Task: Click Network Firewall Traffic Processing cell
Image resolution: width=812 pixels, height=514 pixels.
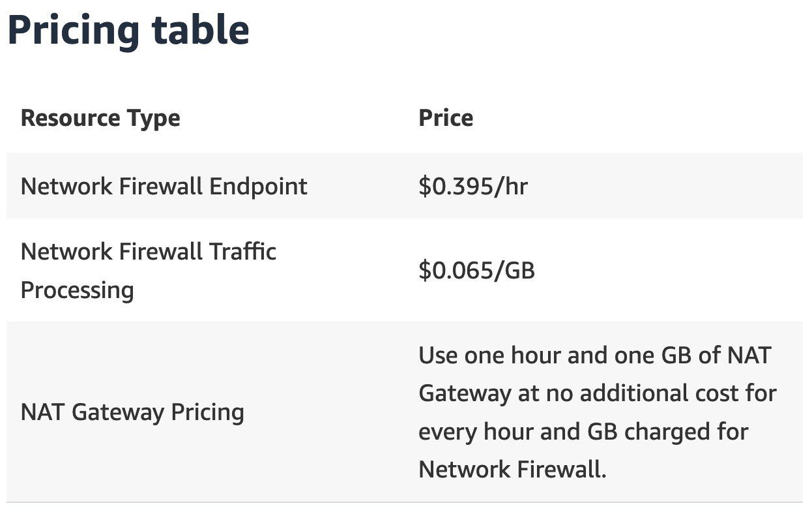Action: (x=149, y=270)
